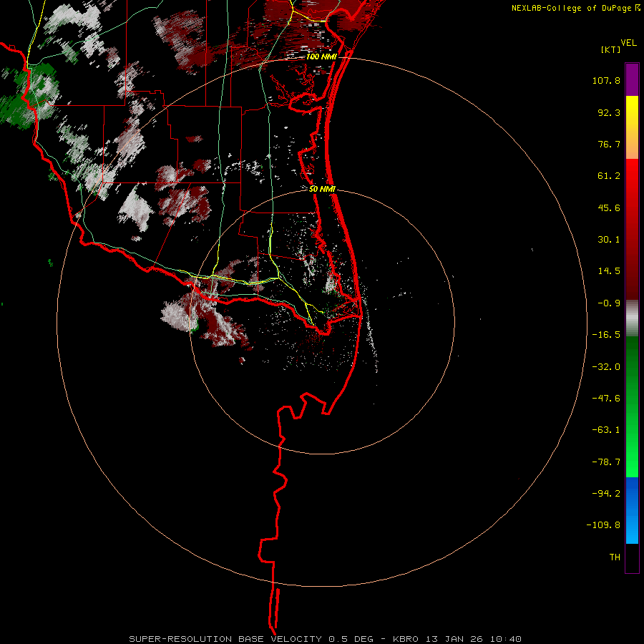Click the 30.1 legend value
Viewport: 644px width, 644px height.
[x=609, y=239]
